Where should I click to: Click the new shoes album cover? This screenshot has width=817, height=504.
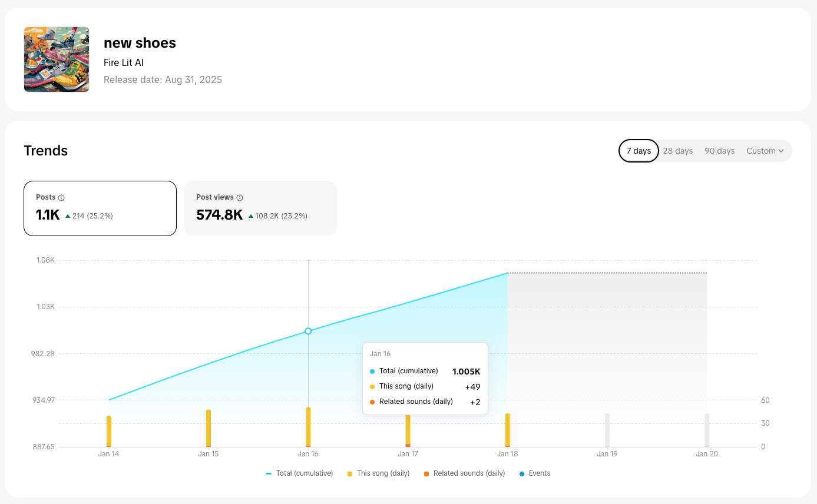pyautogui.click(x=57, y=59)
